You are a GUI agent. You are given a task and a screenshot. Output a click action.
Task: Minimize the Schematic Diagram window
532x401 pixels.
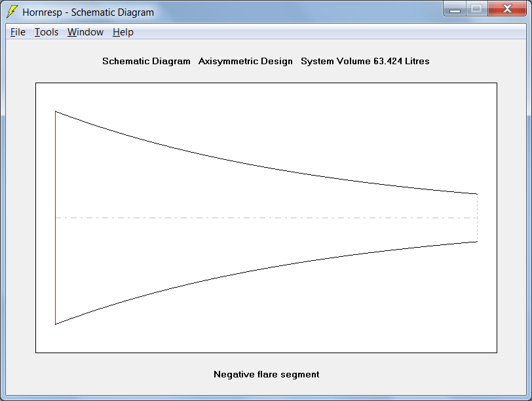455,9
